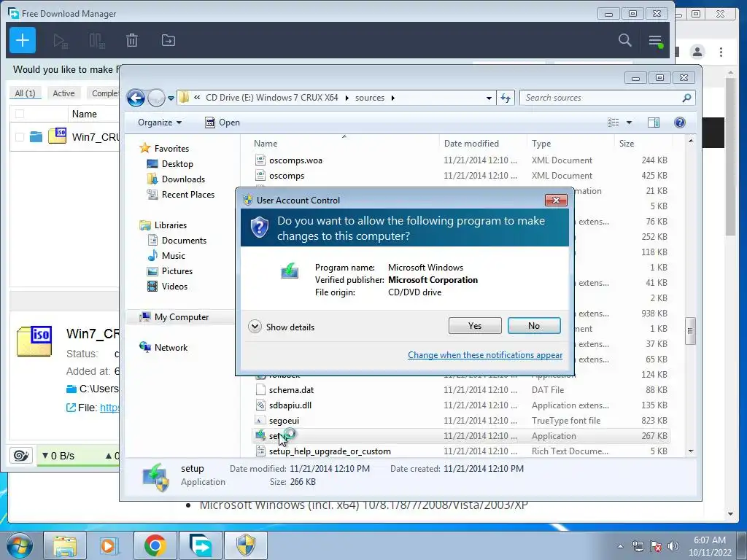Click the add download plus button
This screenshot has height=560, width=747.
coord(23,40)
